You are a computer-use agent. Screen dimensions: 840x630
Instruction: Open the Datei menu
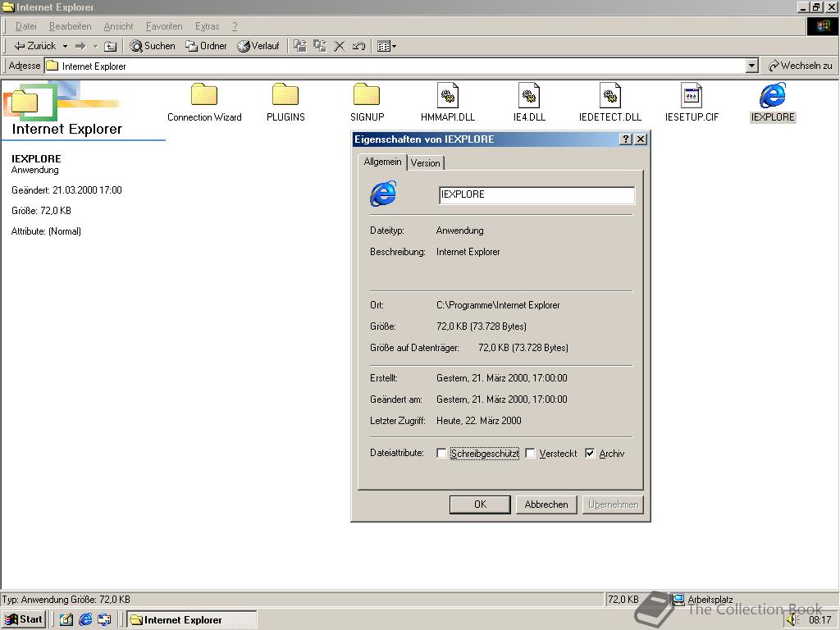25,26
